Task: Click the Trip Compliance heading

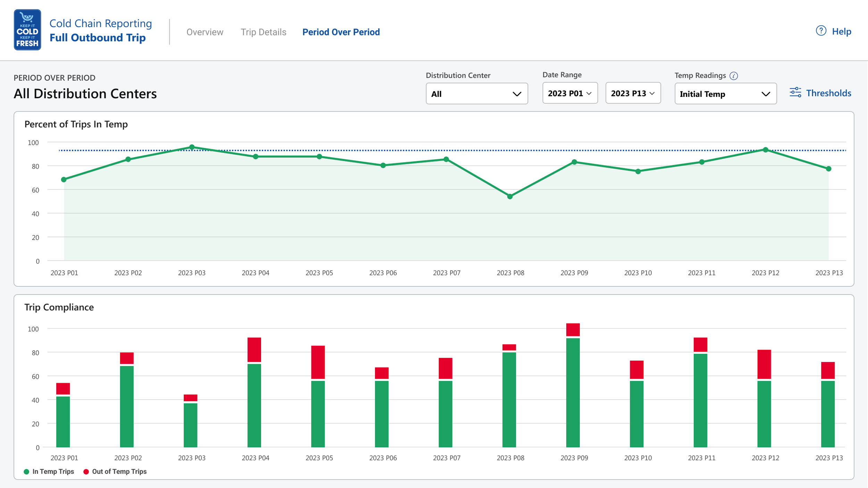Action: 59,307
